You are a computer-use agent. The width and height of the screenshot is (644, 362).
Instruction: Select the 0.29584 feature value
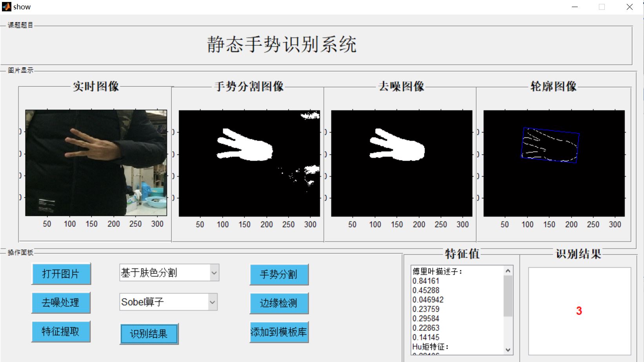[x=426, y=319]
